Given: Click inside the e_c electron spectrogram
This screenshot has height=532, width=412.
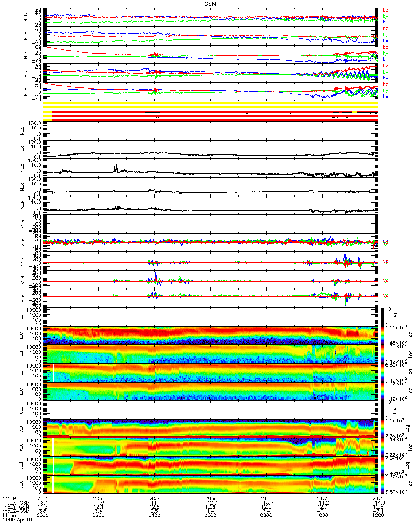Looking at the screenshot, I should [210, 429].
